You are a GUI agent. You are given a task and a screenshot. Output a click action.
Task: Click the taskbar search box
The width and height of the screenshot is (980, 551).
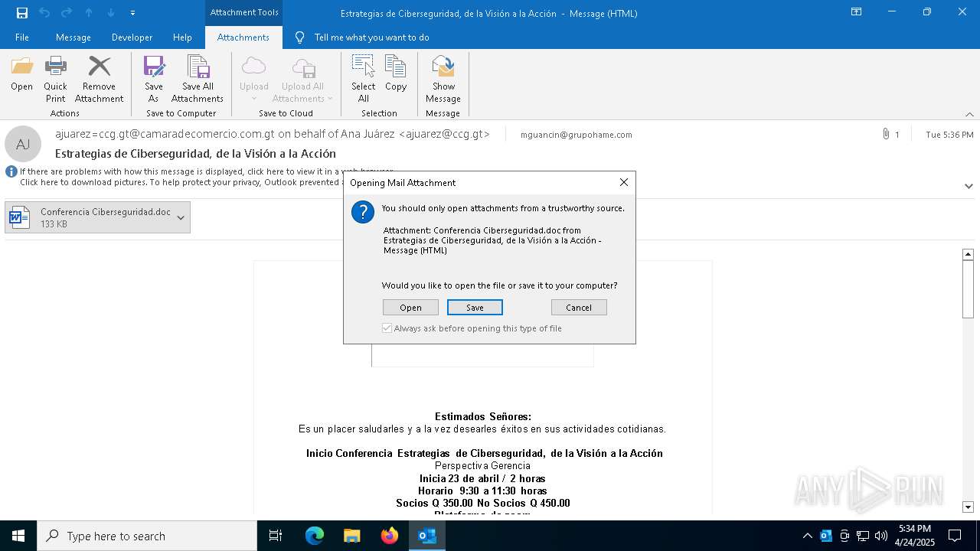pos(147,536)
